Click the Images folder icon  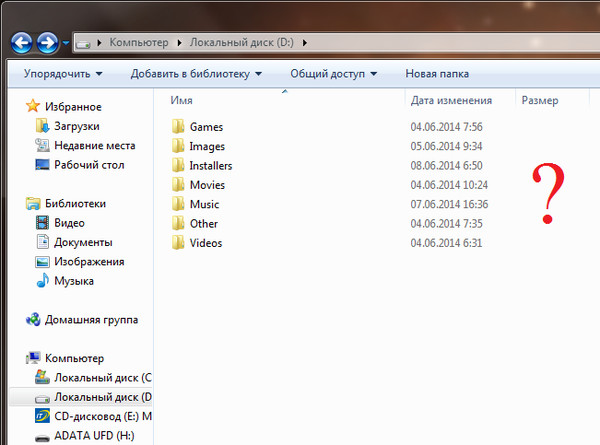[178, 146]
